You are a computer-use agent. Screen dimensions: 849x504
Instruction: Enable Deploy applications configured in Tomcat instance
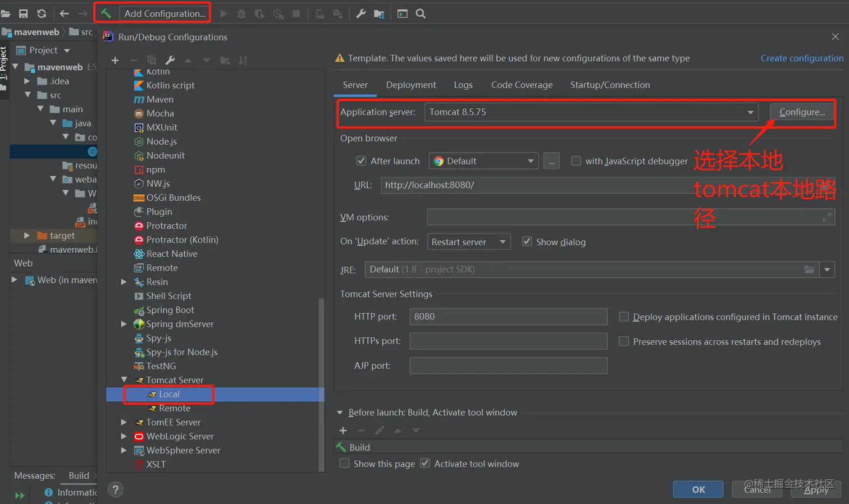coord(624,317)
